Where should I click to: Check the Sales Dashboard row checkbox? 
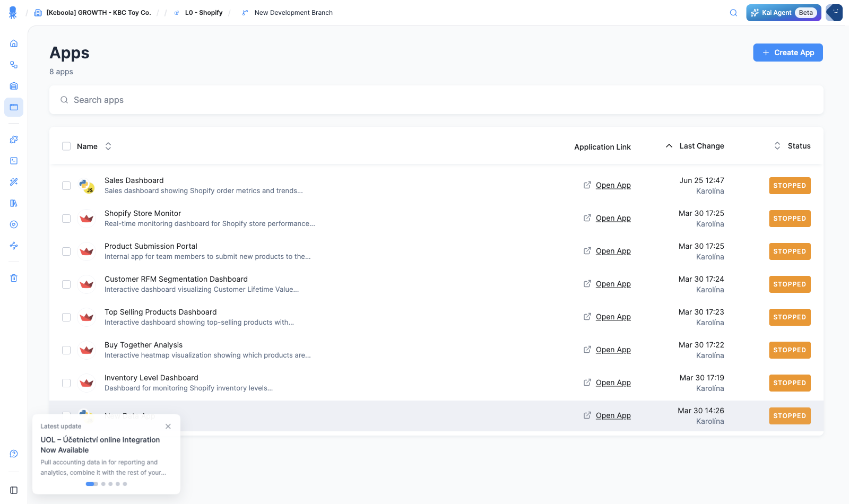[66, 186]
